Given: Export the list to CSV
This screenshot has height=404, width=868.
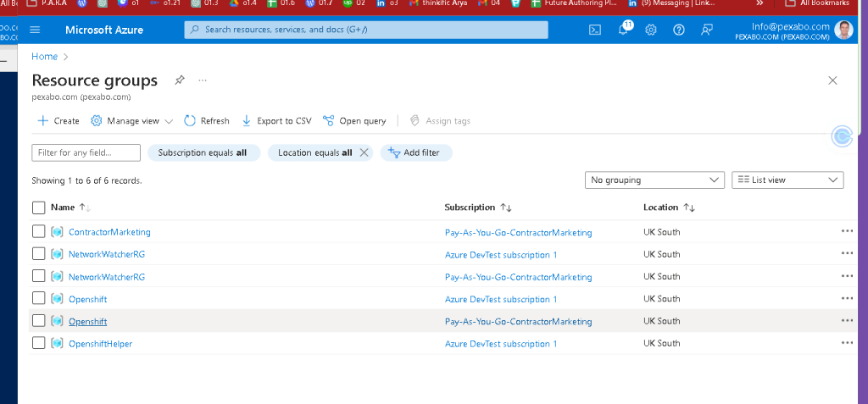Looking at the screenshot, I should click(277, 120).
